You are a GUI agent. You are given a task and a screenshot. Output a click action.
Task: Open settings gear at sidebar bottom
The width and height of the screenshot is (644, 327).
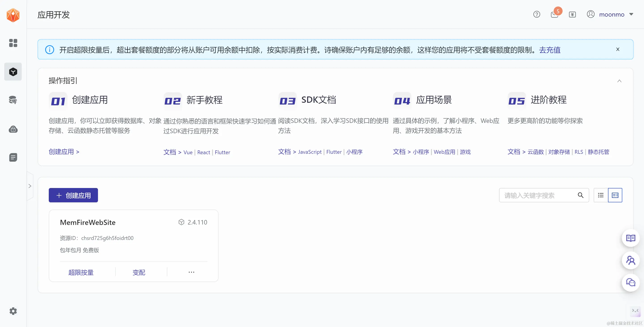click(x=13, y=311)
